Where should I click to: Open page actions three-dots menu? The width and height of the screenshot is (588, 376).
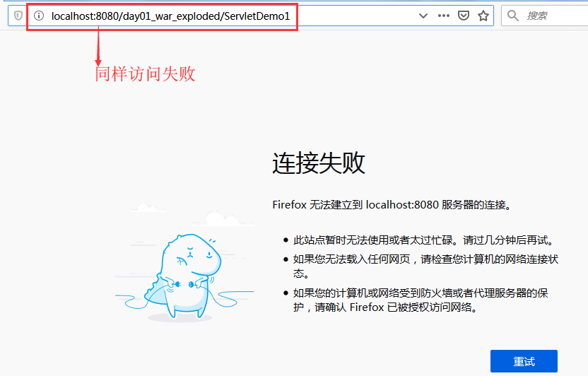pyautogui.click(x=444, y=16)
